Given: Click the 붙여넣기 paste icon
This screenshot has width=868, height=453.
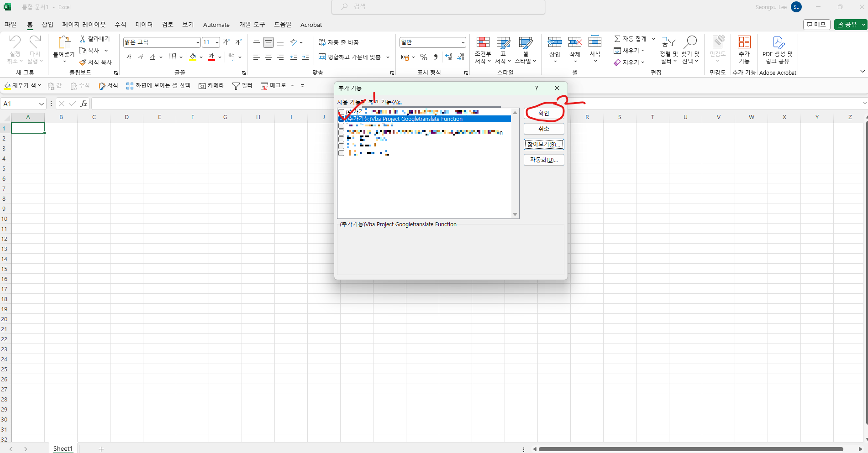Looking at the screenshot, I should (64, 43).
